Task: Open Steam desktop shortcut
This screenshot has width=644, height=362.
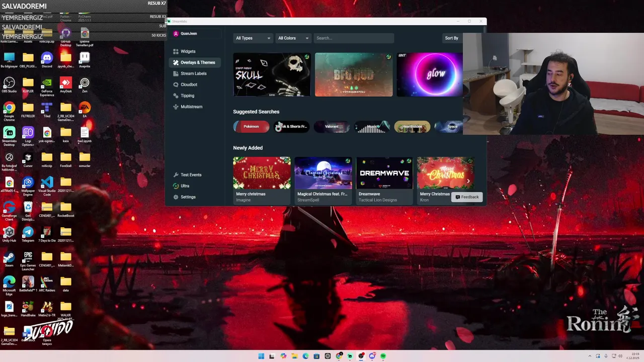Action: (9, 259)
